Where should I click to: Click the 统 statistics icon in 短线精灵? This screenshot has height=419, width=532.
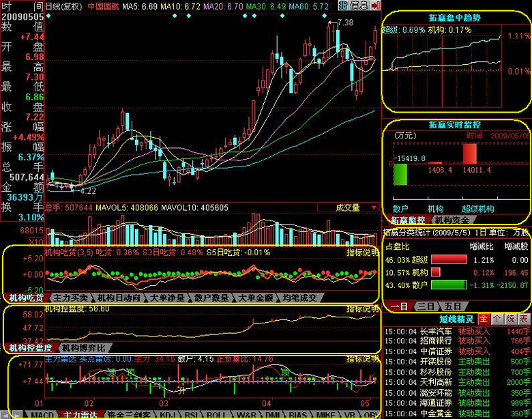(510, 319)
